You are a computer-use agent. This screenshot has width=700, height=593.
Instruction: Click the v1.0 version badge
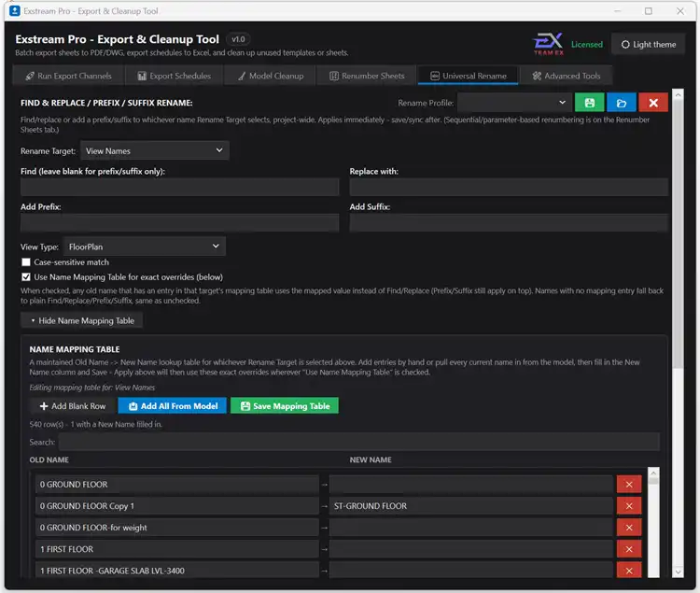coord(238,39)
